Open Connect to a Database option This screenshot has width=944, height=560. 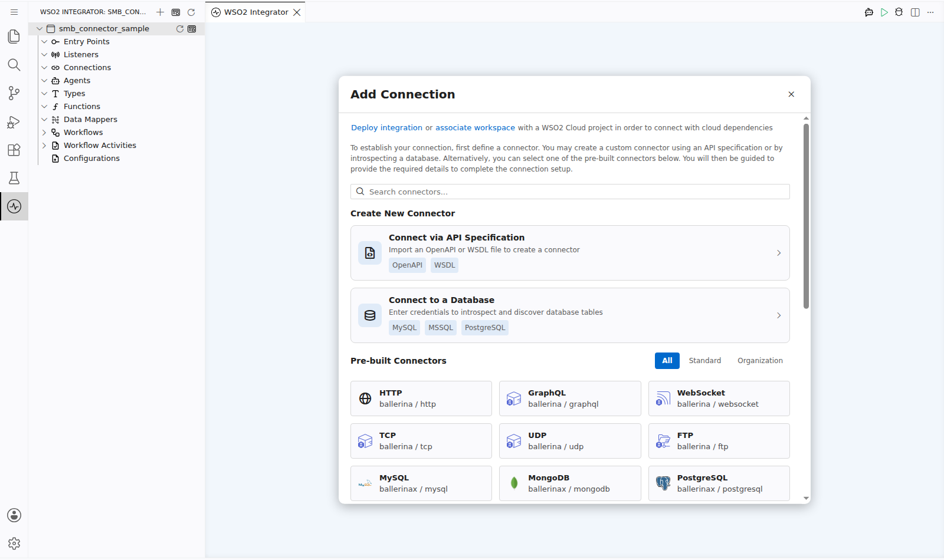[570, 315]
